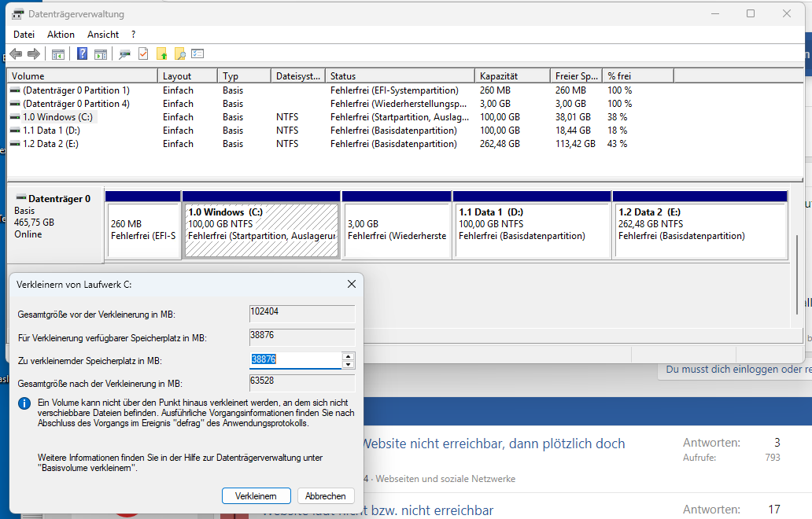Click 38,01 GB free space cell

574,117
